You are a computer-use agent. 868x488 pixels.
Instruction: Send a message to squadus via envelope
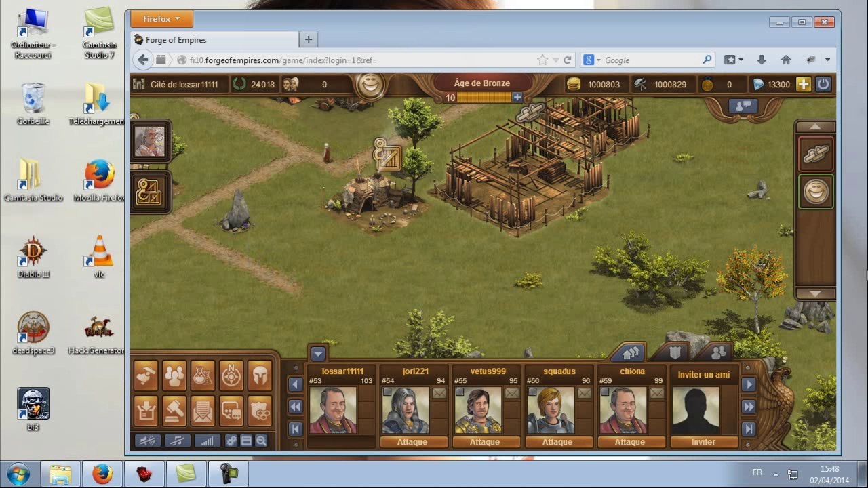coord(584,393)
